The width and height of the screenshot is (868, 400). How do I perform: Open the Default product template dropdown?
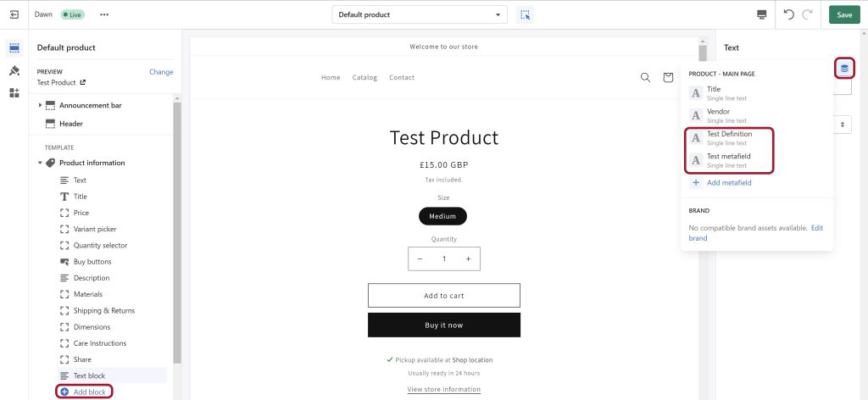pyautogui.click(x=420, y=15)
